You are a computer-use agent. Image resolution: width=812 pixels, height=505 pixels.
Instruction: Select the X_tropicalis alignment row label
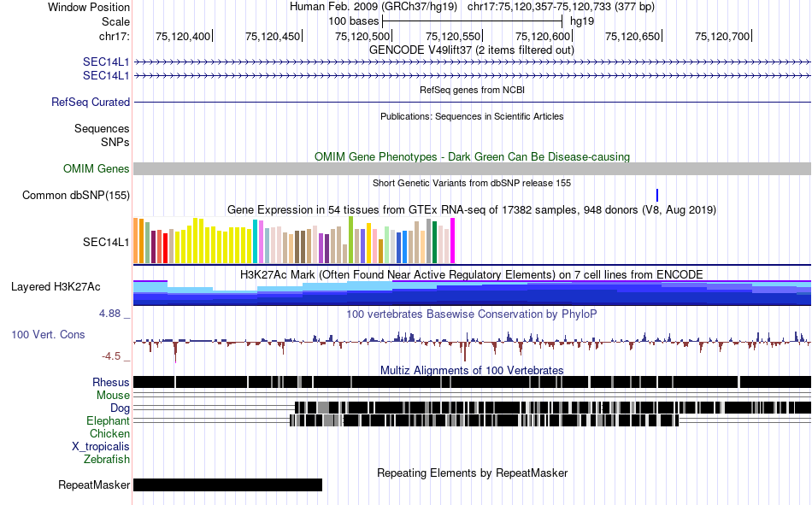click(101, 447)
